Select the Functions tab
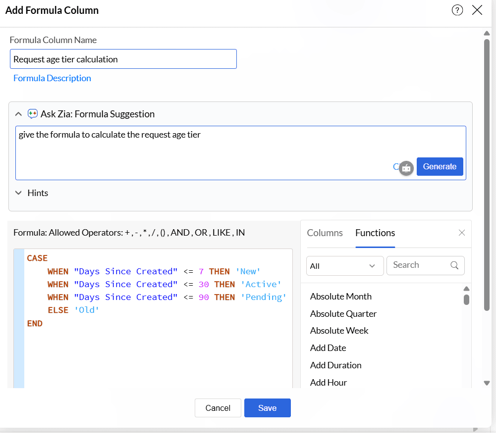The width and height of the screenshot is (496, 448). coord(375,233)
